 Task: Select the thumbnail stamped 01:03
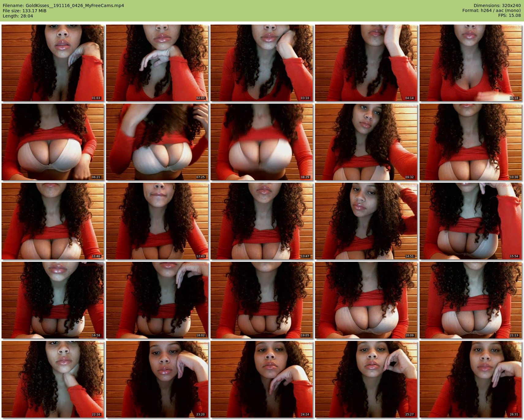pos(53,63)
